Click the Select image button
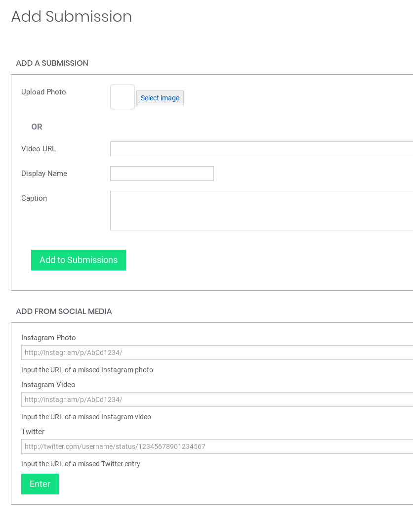This screenshot has height=532, width=413. tap(160, 98)
